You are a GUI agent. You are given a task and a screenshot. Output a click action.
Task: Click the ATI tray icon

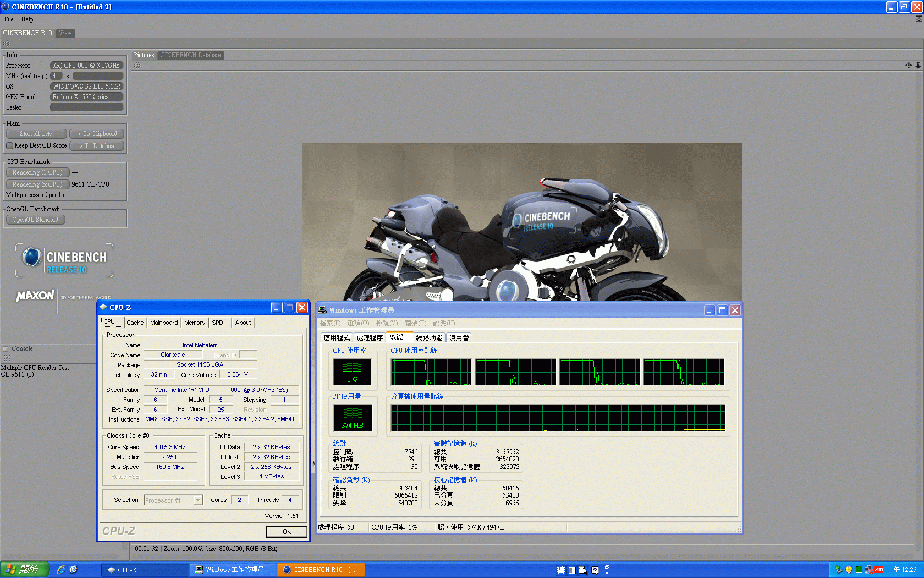coord(879,570)
